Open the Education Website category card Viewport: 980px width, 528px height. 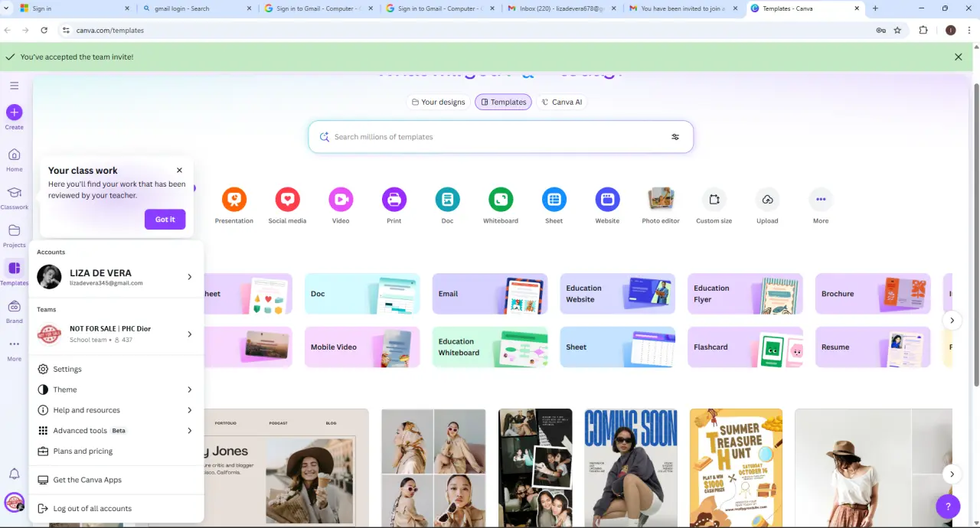pyautogui.click(x=617, y=294)
